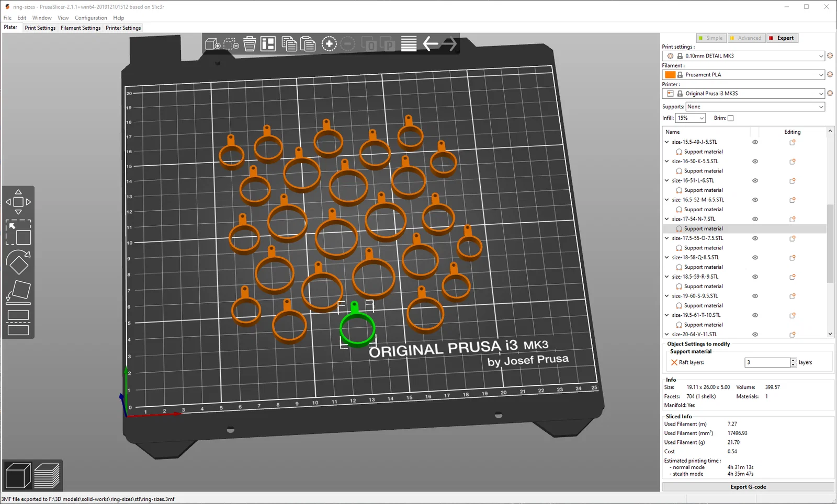Screen dimensions: 837x504
Task: Click the edit icon for size-18-58-Q-8.5.STL
Action: (x=793, y=258)
